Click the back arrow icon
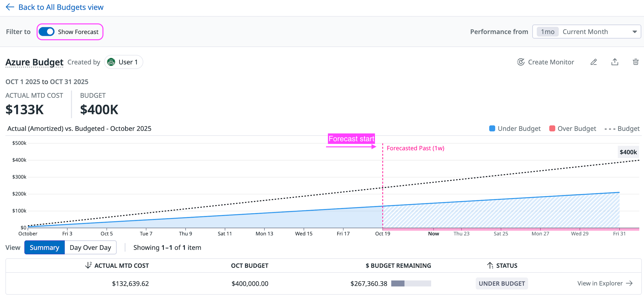 coord(10,7)
